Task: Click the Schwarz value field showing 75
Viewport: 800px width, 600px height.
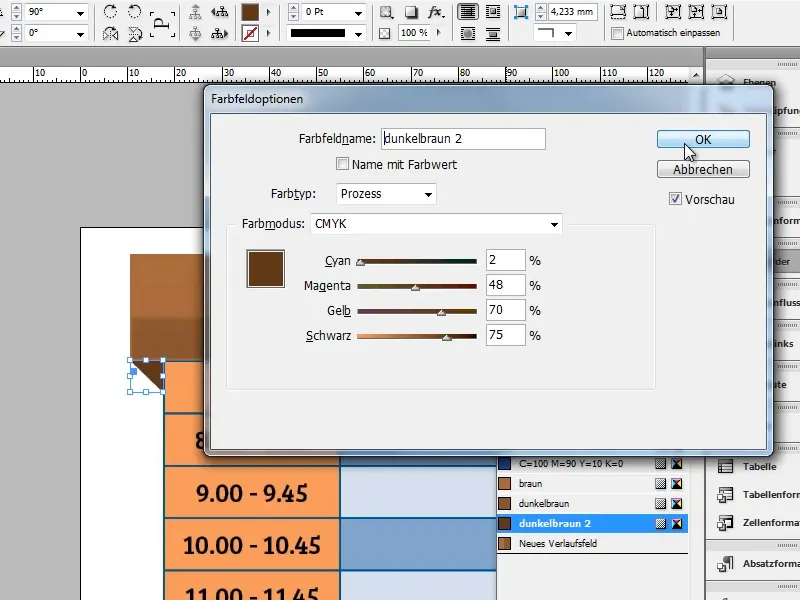Action: (506, 335)
